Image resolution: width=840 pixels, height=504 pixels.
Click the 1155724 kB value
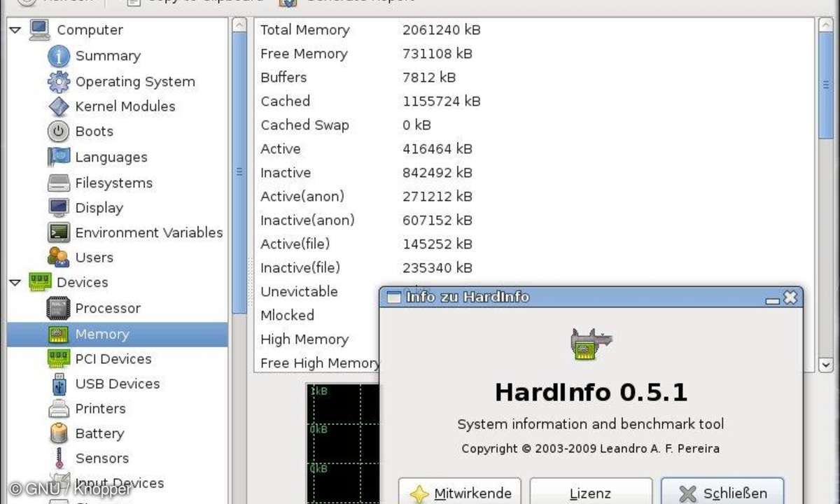click(x=441, y=101)
